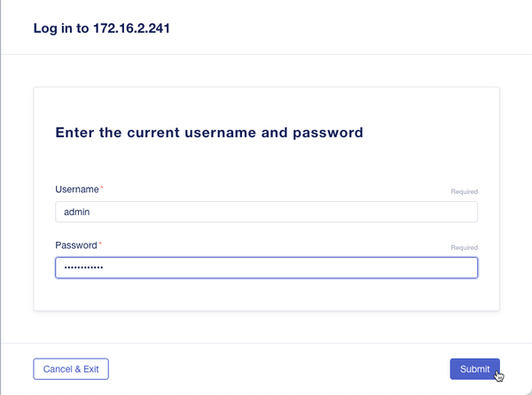Click the Password field label
532x395 pixels.
[75, 245]
